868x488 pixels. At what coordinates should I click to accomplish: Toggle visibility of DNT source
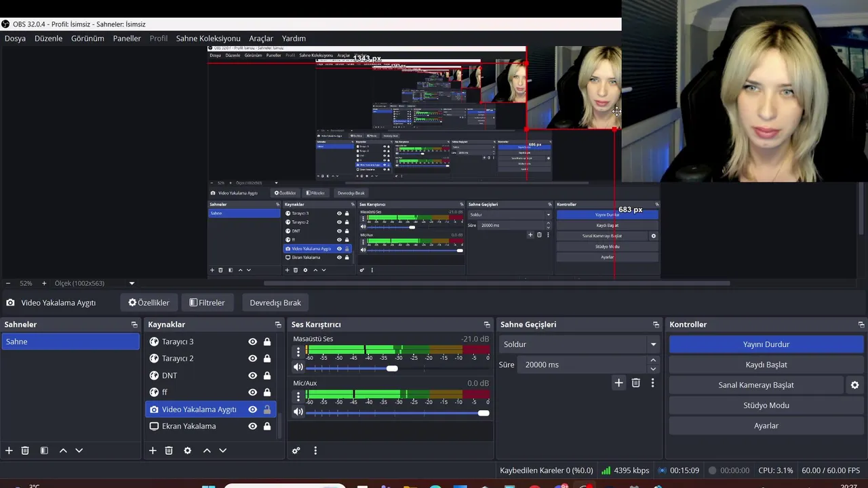coord(252,375)
